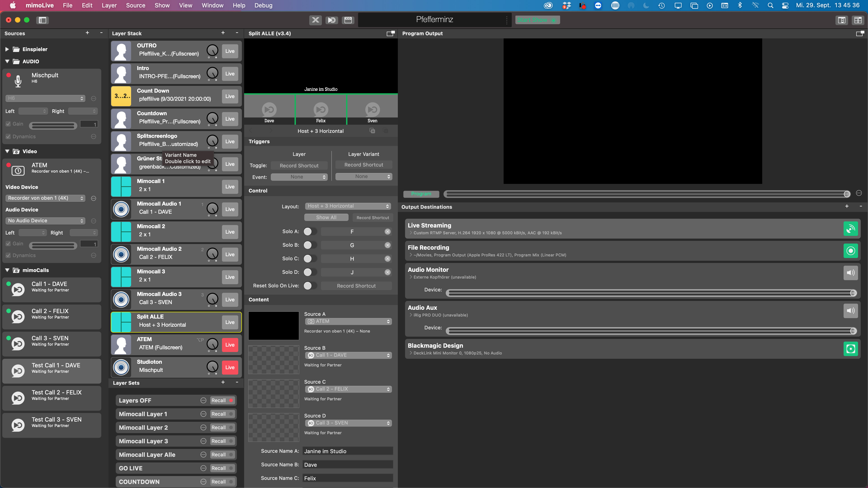Switch to the grid layout icon
The width and height of the screenshot is (868, 488).
click(x=858, y=20)
